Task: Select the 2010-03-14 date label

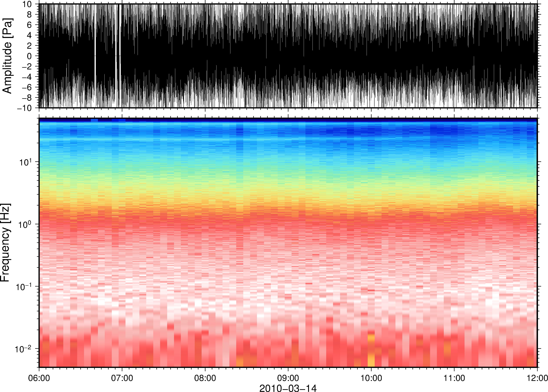Action: point(288,388)
